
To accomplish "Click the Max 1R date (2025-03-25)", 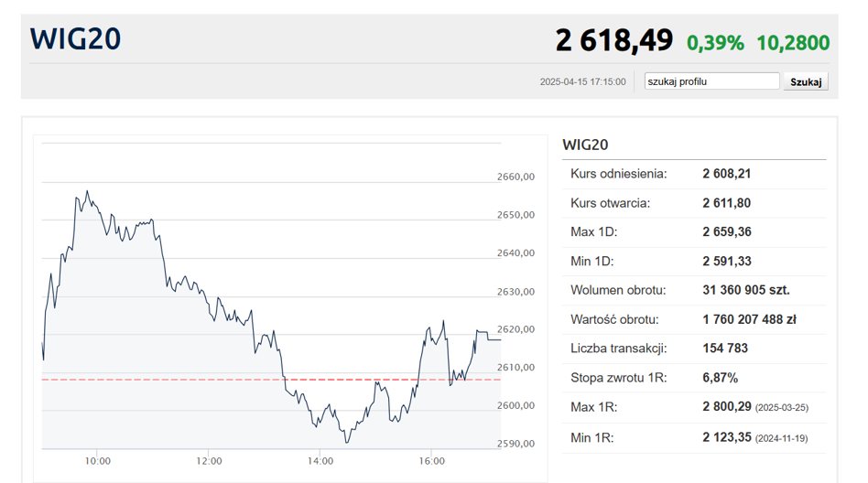I will (782, 408).
